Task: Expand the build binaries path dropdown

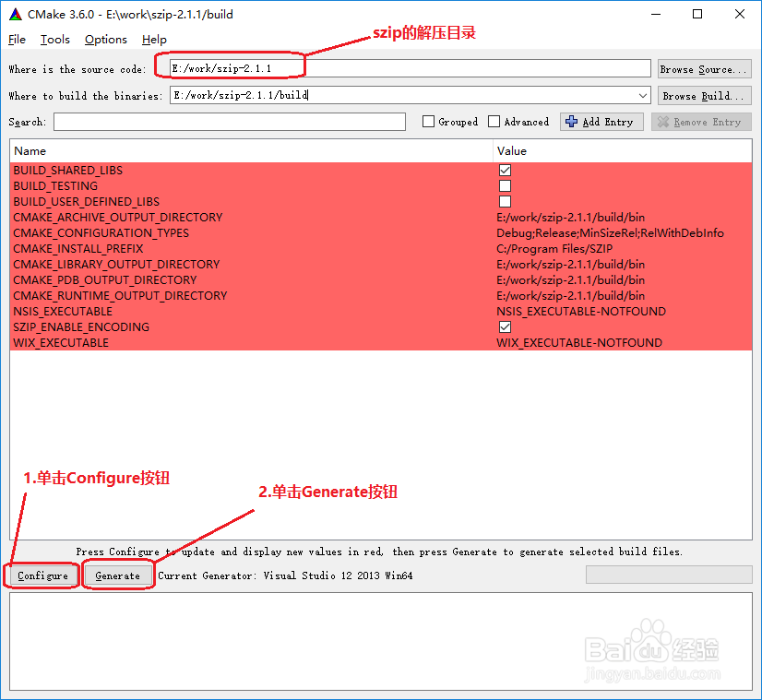Action: click(642, 96)
